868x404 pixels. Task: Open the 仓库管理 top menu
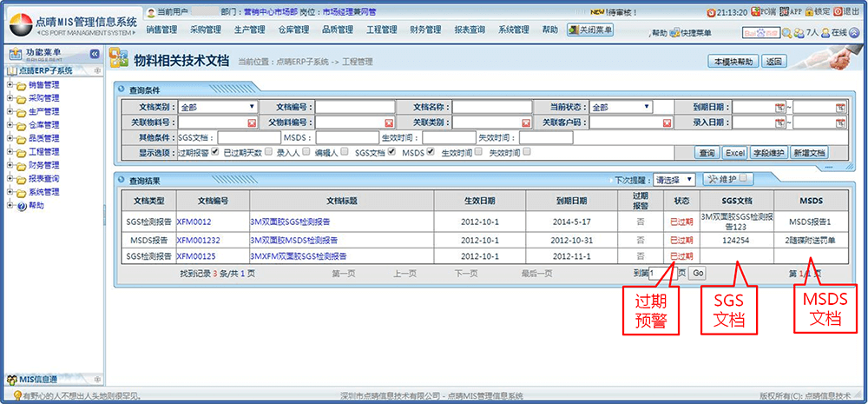(293, 30)
